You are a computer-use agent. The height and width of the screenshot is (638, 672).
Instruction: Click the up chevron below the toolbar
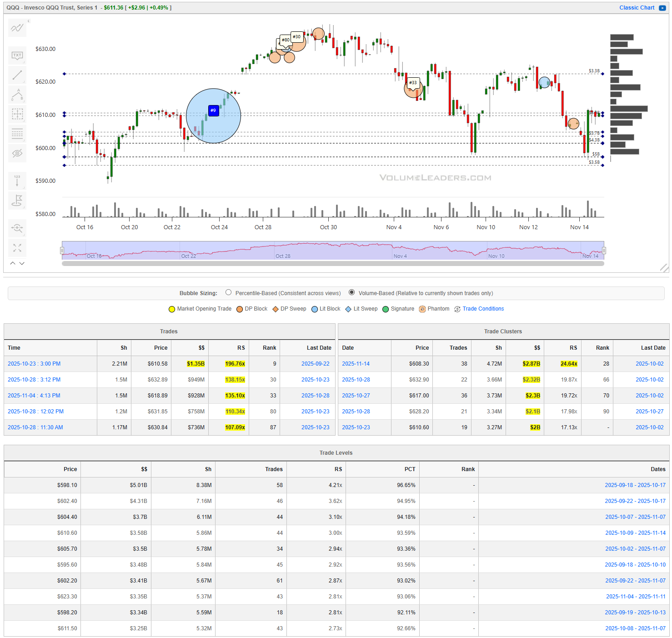pyautogui.click(x=13, y=263)
